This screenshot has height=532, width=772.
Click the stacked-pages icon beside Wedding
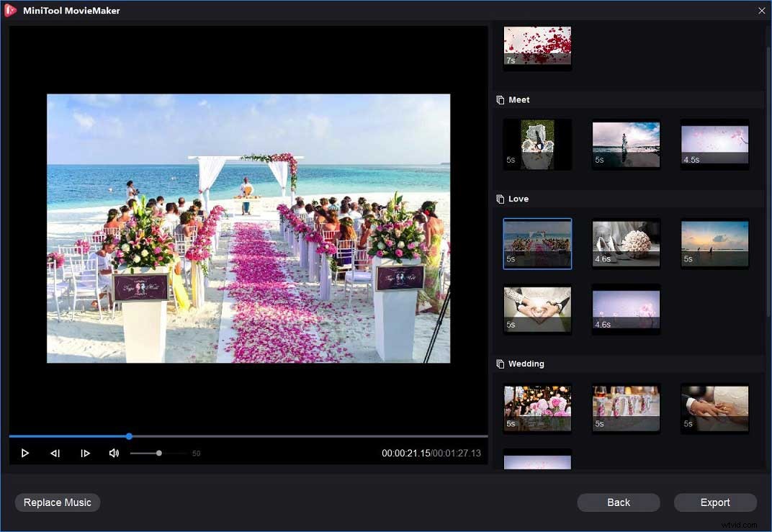pyautogui.click(x=500, y=364)
